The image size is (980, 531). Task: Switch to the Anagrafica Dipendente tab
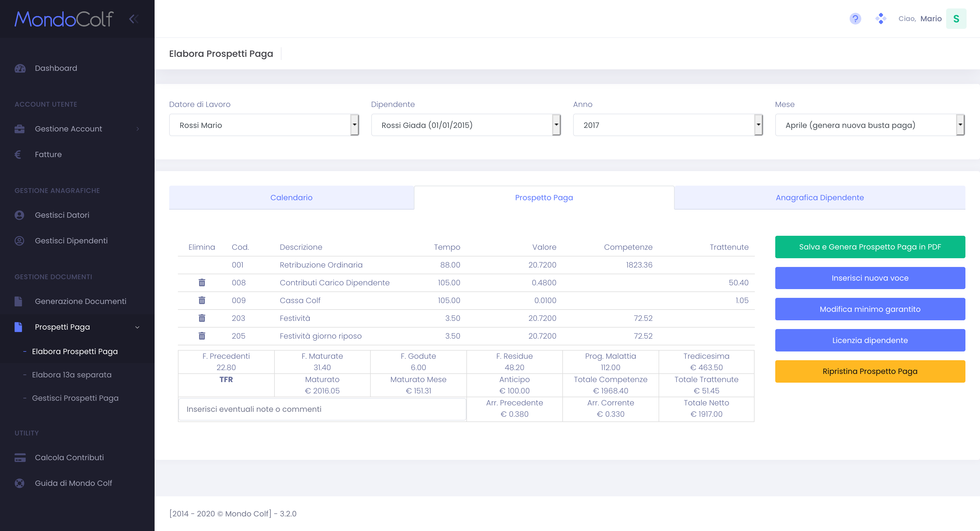coord(820,198)
